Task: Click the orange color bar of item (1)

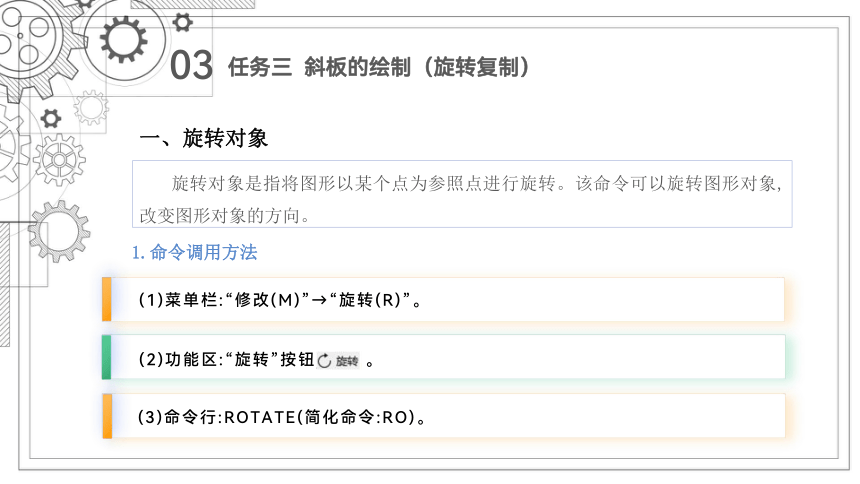Action: click(x=107, y=300)
